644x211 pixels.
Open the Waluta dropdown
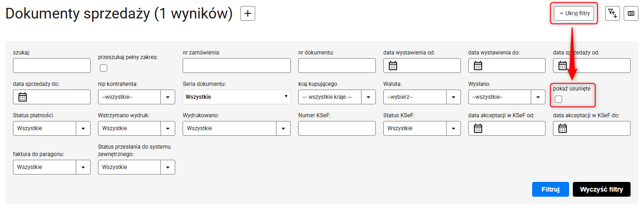pyautogui.click(x=453, y=97)
